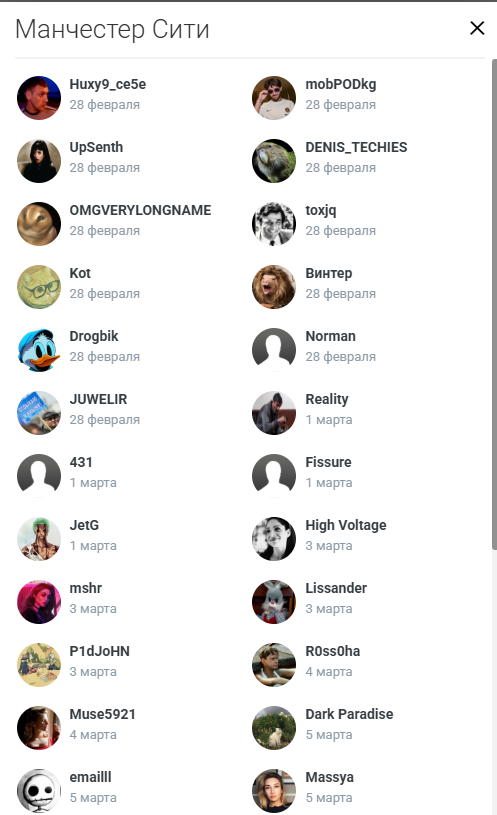The height and width of the screenshot is (815, 497).
Task: Click emailll's skull face avatar
Action: [x=39, y=791]
